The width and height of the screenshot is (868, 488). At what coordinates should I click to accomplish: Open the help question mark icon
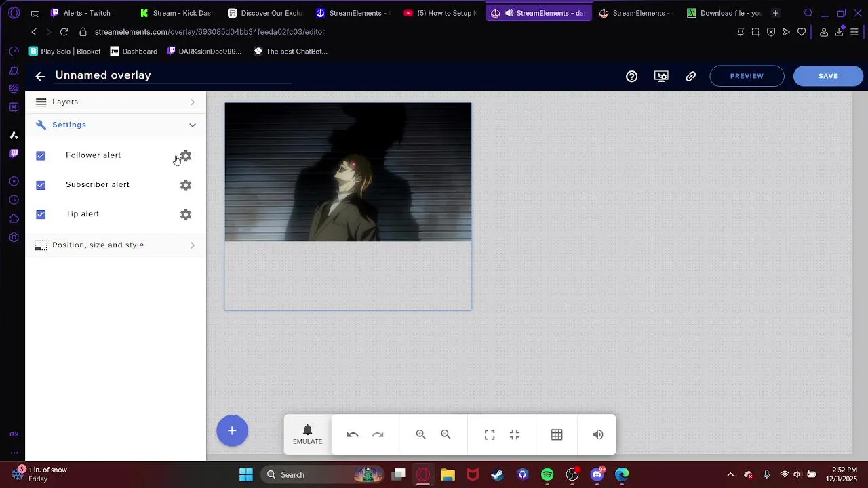click(631, 77)
